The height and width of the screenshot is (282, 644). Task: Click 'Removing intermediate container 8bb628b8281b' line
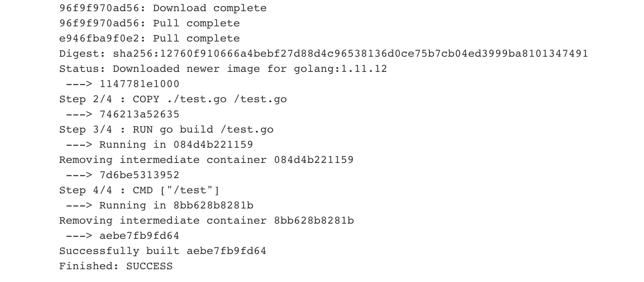pos(206,220)
